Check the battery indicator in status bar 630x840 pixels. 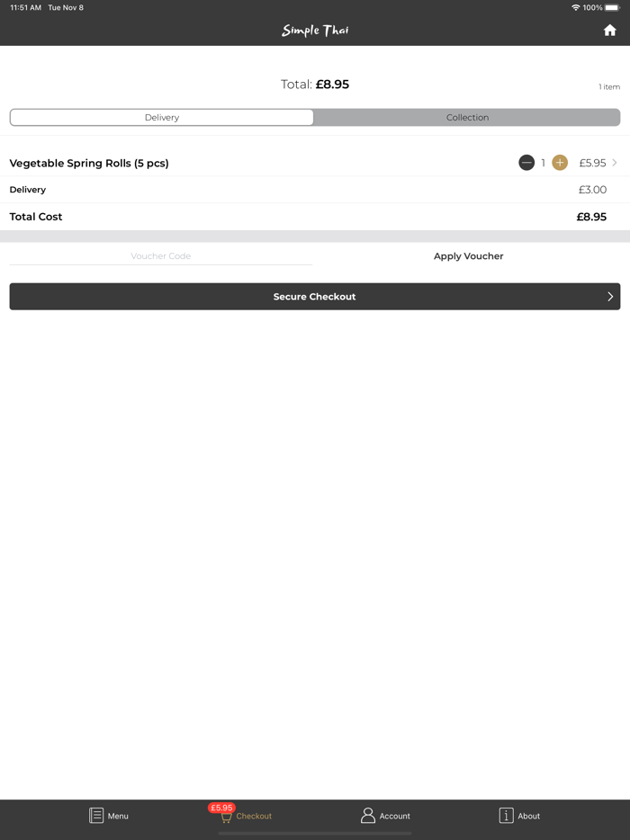[612, 7]
